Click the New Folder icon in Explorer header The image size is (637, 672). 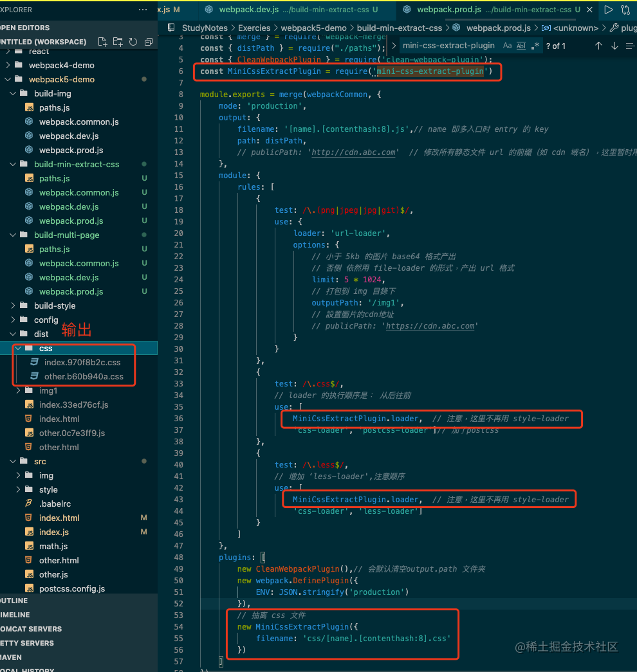click(118, 42)
